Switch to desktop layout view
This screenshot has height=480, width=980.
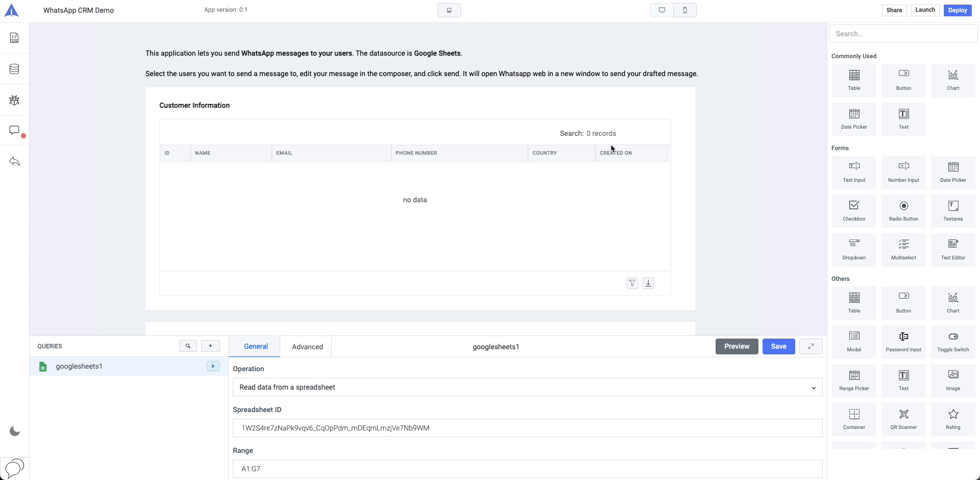pyautogui.click(x=662, y=10)
